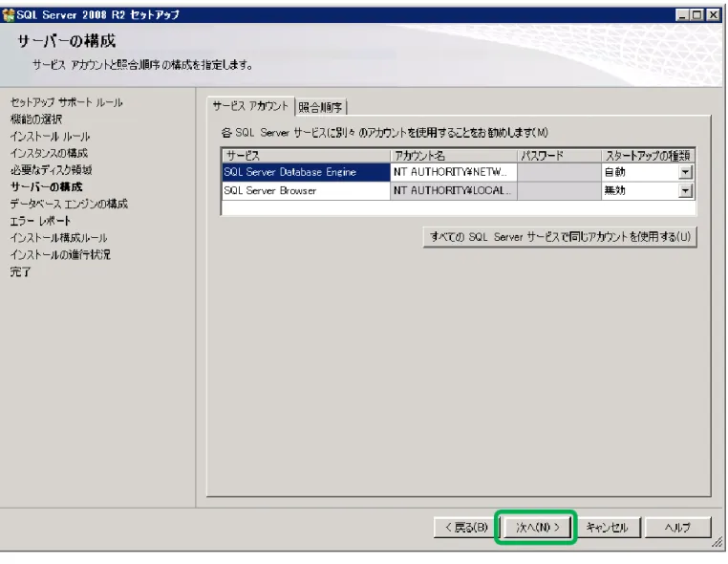Viewport: 728px width, 564px height.
Task: Click インスタンスの構成 step in sidebar
Action: [x=49, y=153]
